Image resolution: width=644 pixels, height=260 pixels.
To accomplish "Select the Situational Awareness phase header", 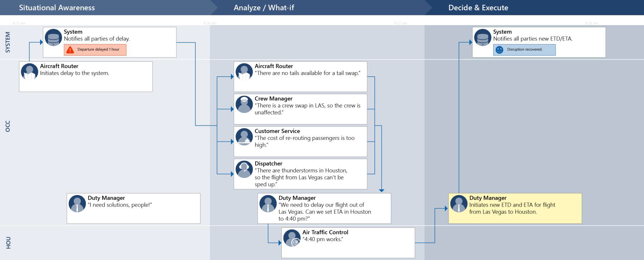I will (57, 8).
